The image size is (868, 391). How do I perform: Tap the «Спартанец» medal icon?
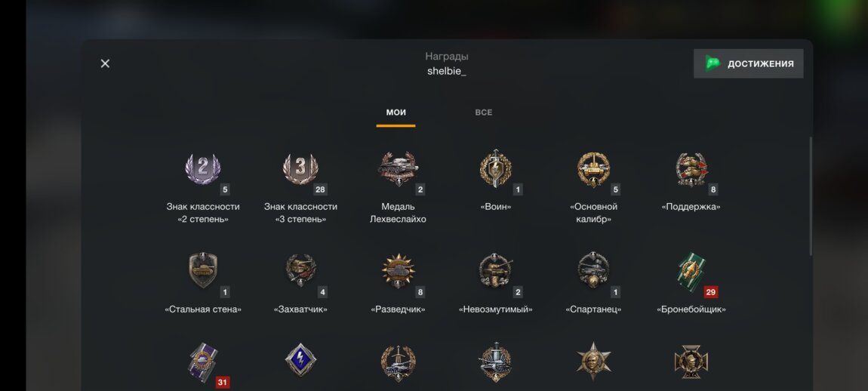tap(593, 270)
